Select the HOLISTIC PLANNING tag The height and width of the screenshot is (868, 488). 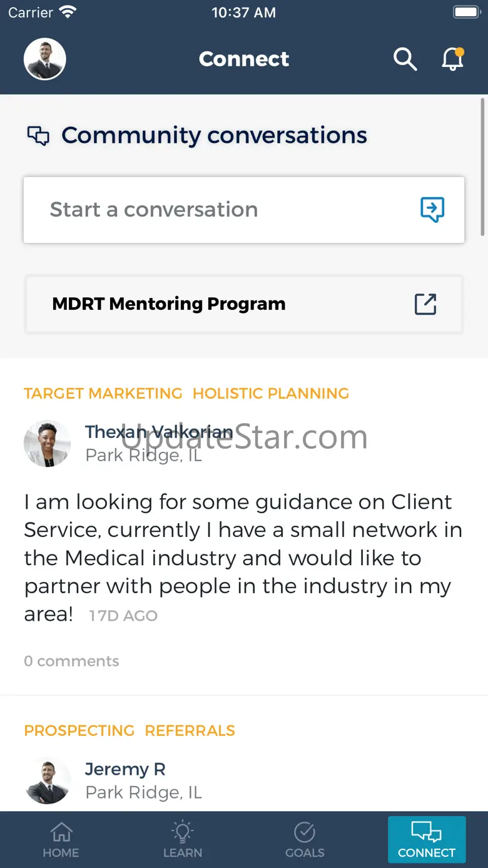click(271, 394)
